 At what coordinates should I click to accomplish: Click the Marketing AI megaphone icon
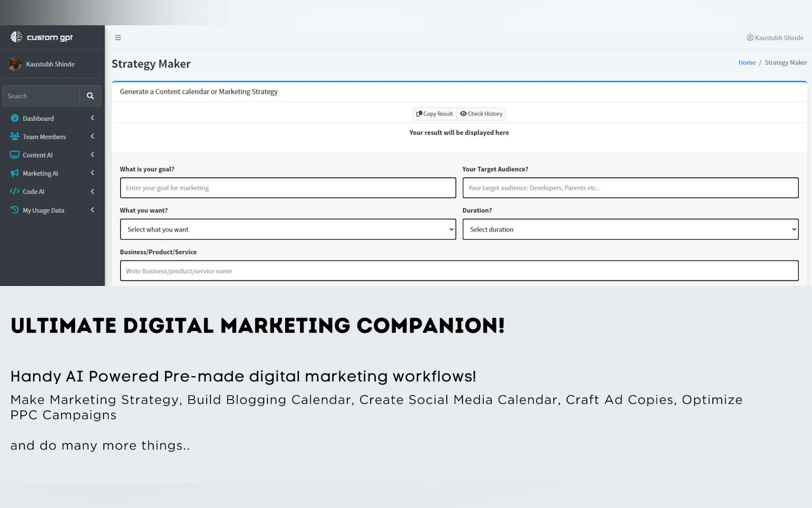(x=14, y=173)
